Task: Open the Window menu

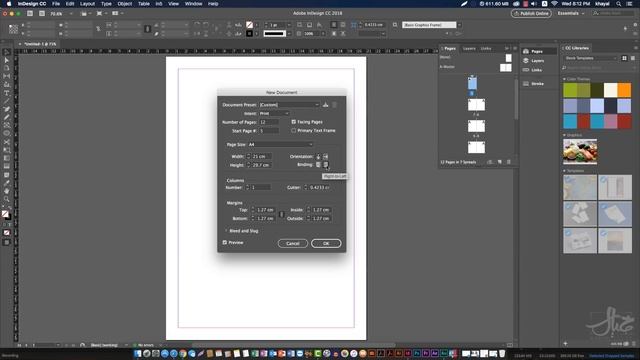Action: (193, 4)
